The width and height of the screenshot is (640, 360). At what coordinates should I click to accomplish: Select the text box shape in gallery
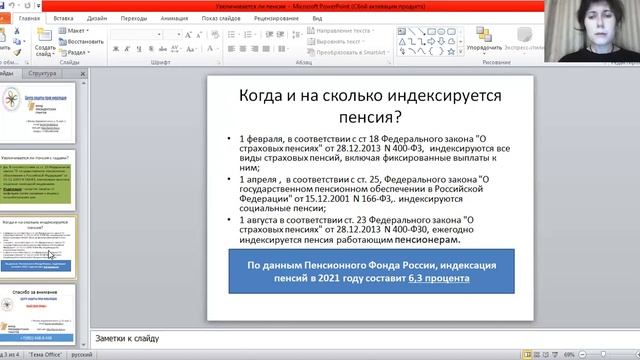pyautogui.click(x=402, y=31)
